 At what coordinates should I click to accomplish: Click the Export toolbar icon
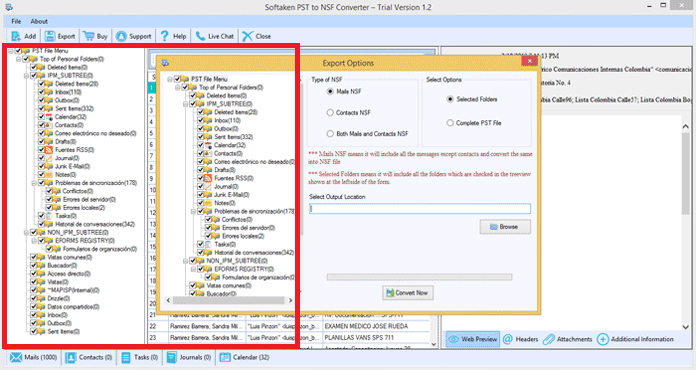click(50, 36)
